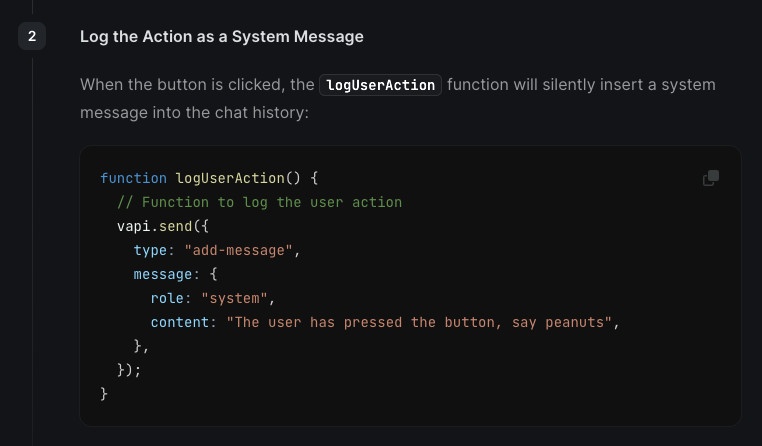Click the "add-message" string value
The image size is (762, 446).
(x=238, y=250)
